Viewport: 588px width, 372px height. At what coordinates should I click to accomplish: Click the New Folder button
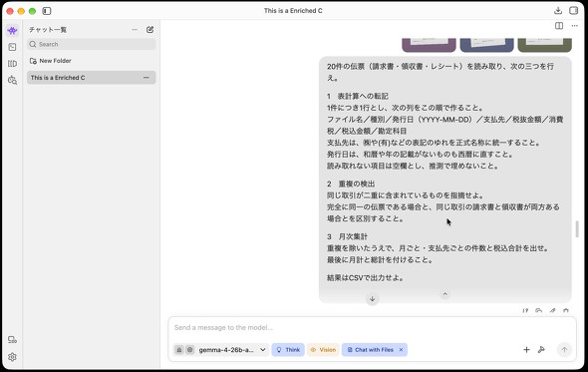pyautogui.click(x=50, y=61)
